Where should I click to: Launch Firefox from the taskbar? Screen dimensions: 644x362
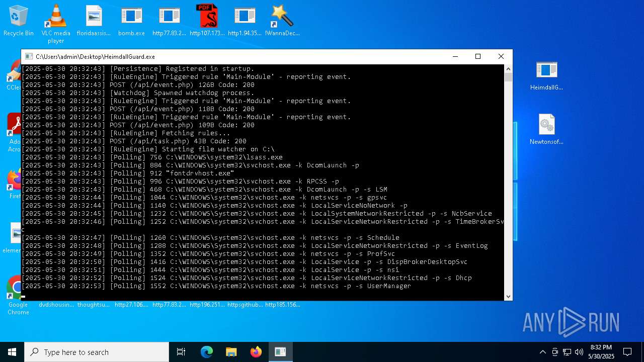pyautogui.click(x=256, y=352)
